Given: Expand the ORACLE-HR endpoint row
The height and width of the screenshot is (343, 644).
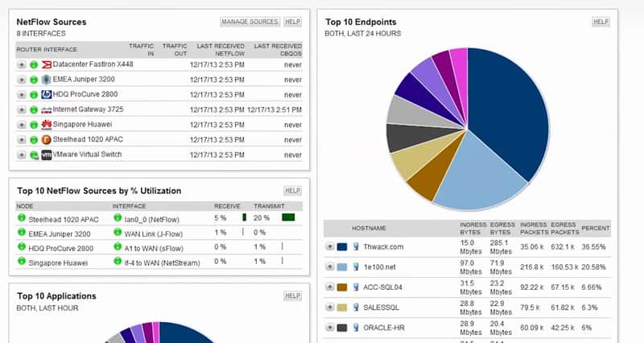Looking at the screenshot, I should coord(330,327).
